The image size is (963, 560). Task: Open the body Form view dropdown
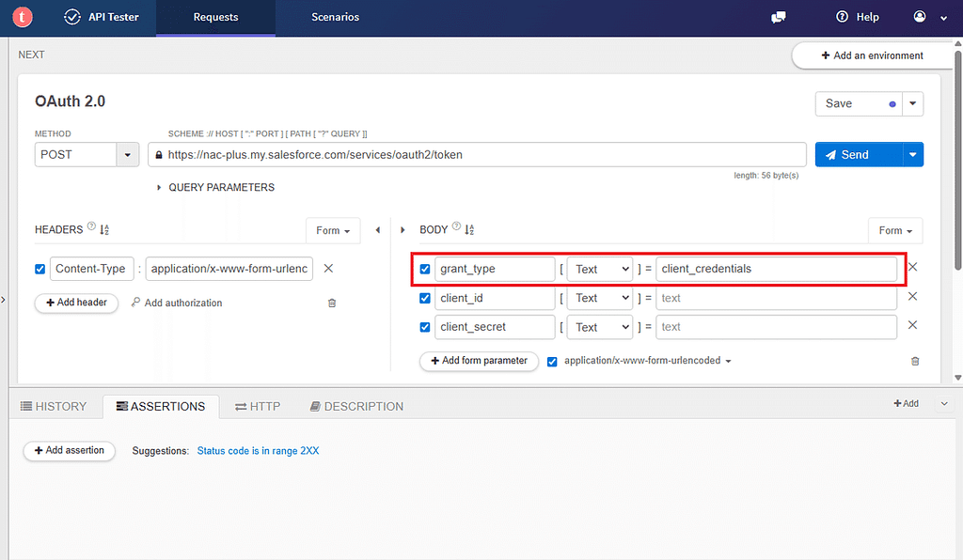point(895,230)
